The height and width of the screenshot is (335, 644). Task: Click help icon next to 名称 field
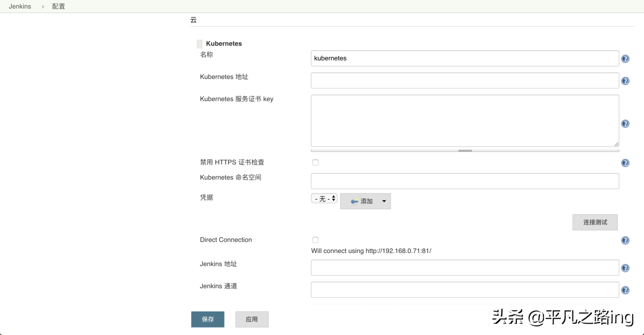(625, 59)
